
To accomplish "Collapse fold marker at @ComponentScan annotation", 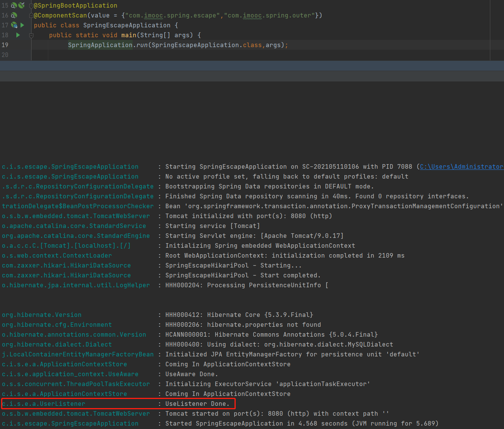I will tap(31, 16).
